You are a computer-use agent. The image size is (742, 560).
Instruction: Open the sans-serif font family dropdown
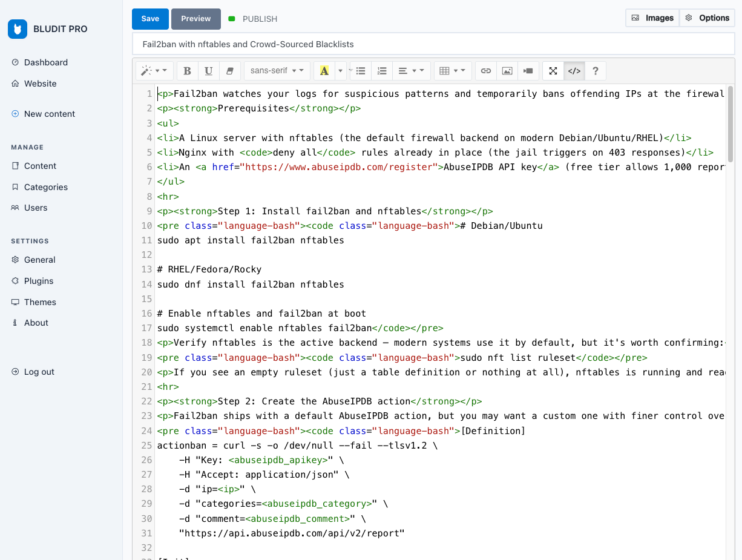click(277, 71)
